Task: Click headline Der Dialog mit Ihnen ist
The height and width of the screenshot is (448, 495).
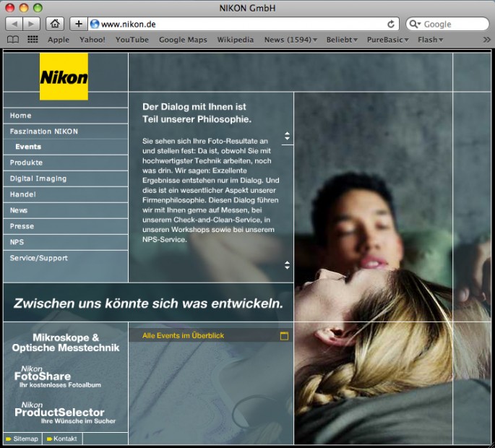Action: tap(194, 107)
